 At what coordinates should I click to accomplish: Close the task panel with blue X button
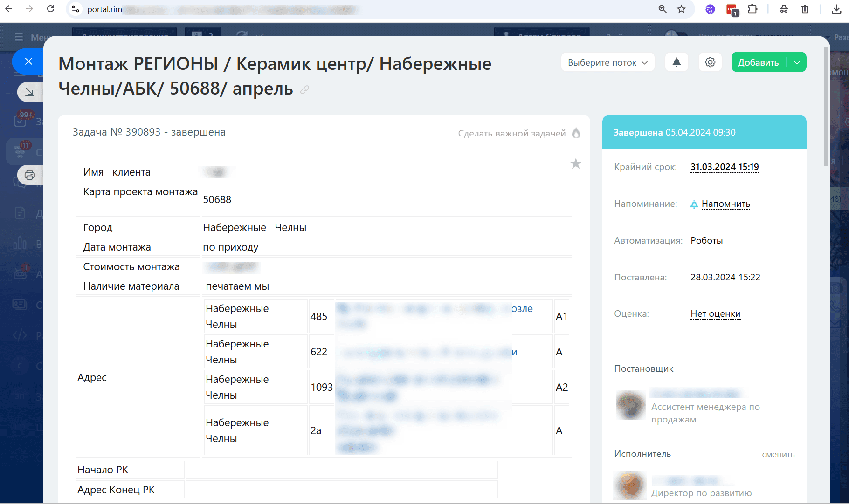28,61
